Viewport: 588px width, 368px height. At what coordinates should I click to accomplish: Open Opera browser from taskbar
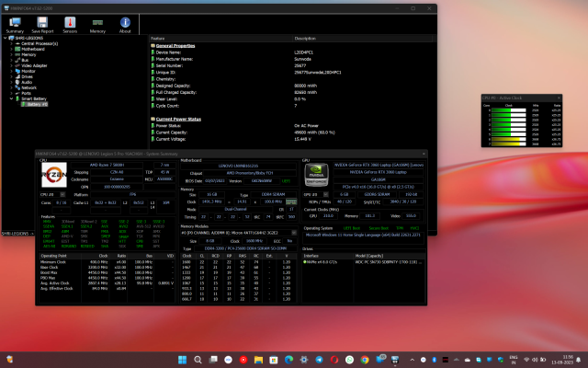(334, 360)
